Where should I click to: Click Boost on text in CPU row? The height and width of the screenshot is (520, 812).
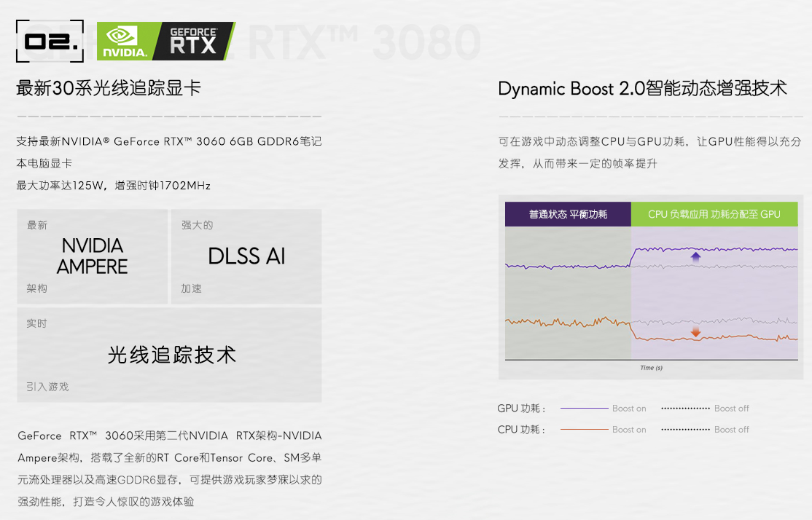(629, 430)
